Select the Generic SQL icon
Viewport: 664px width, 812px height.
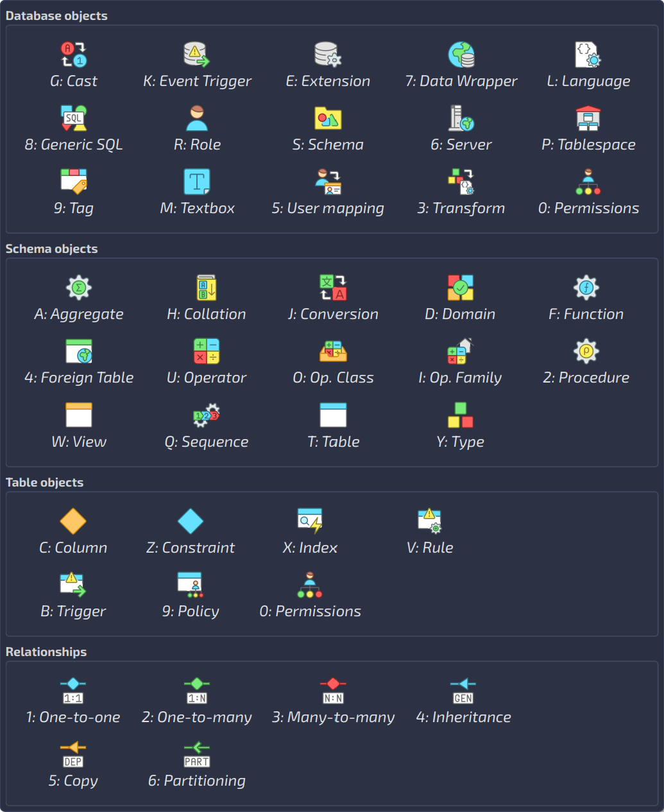(74, 118)
